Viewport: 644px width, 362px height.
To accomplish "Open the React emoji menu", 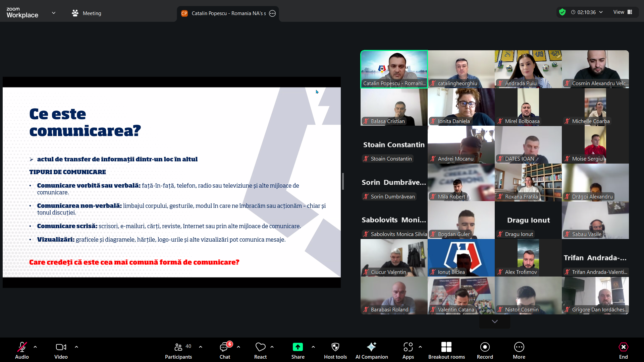I will pos(260,350).
